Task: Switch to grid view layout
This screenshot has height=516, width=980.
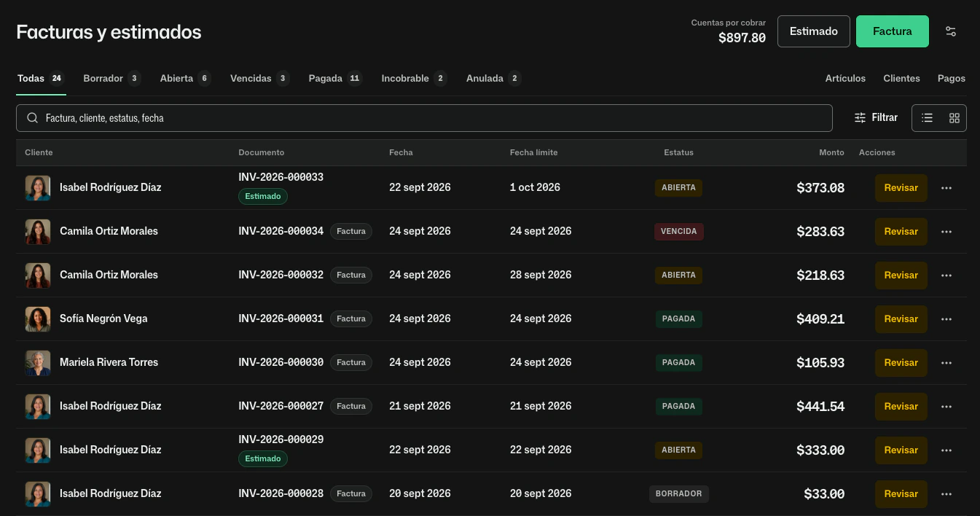Action: click(954, 118)
